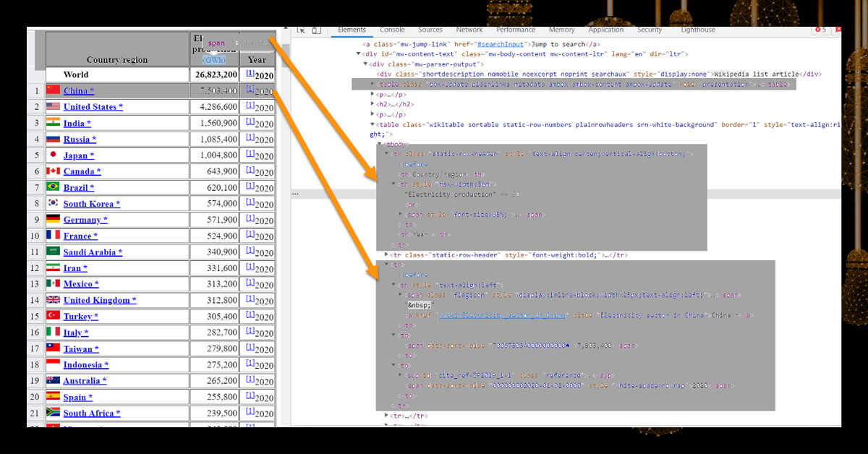Click the Brazil flag icon
Viewport: 868px width, 454px height.
(x=53, y=187)
